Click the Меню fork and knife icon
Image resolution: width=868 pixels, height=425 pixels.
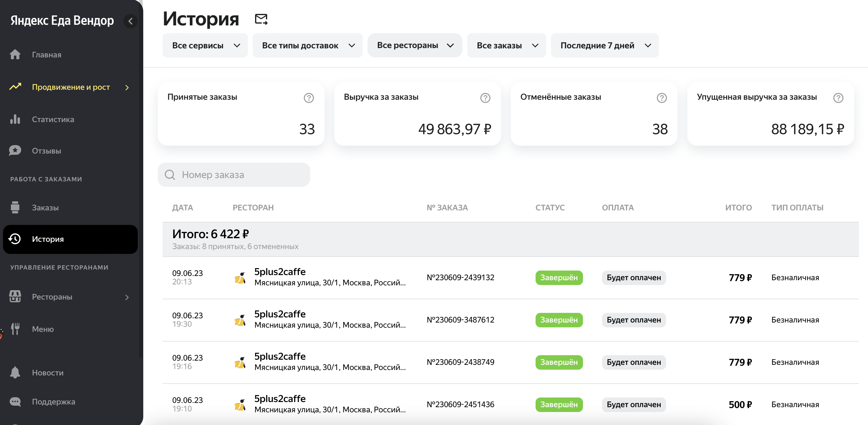tap(15, 329)
